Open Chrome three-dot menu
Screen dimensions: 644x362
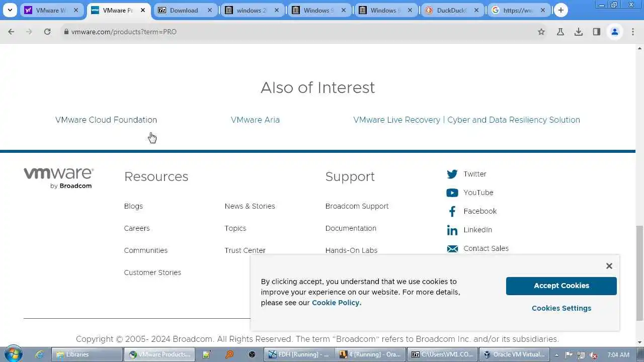pos(633,32)
